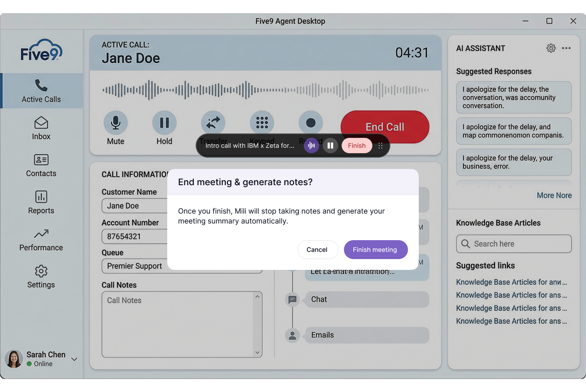The width and height of the screenshot is (586, 392).
Task: Click the More Nore link
Action: tap(554, 195)
